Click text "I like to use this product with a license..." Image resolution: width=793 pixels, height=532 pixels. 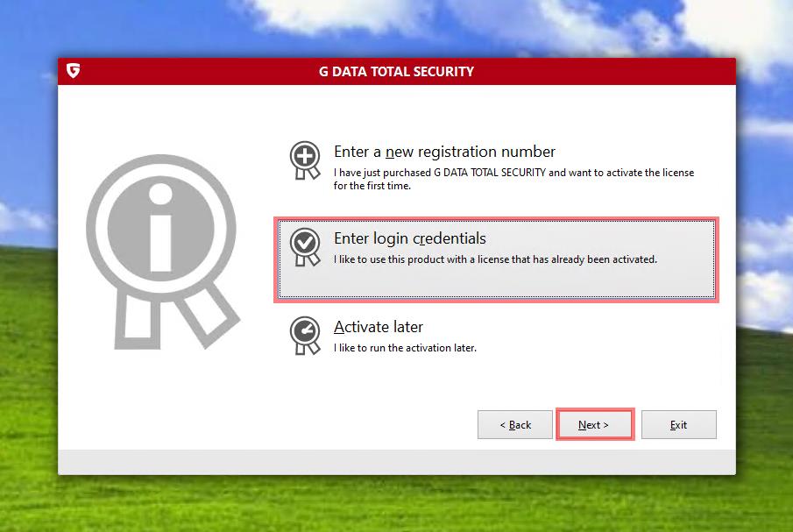coord(496,259)
